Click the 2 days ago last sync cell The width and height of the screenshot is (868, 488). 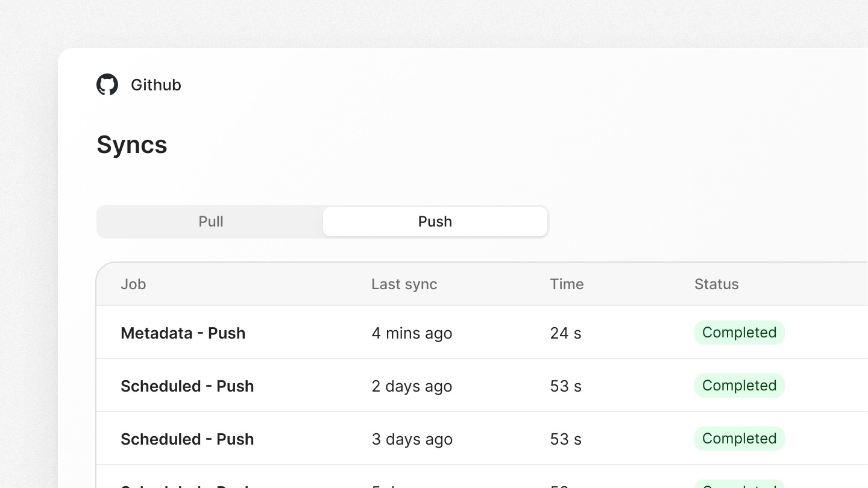(412, 386)
